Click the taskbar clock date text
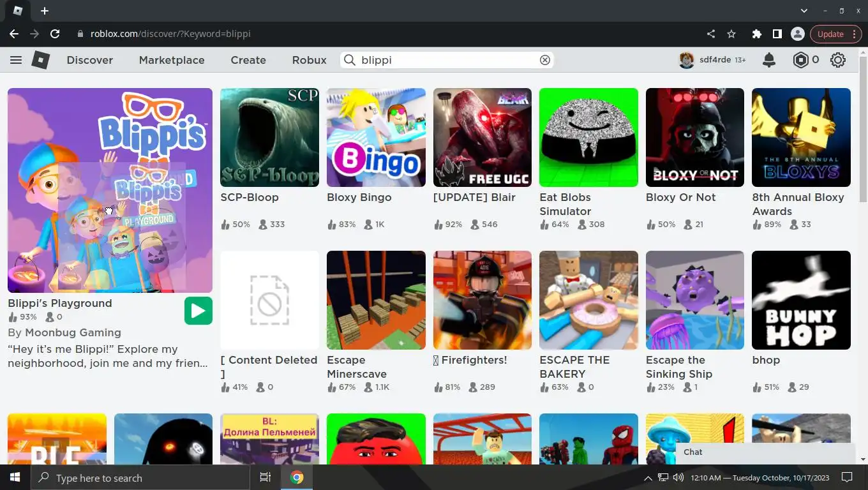The width and height of the screenshot is (868, 490). click(x=760, y=477)
